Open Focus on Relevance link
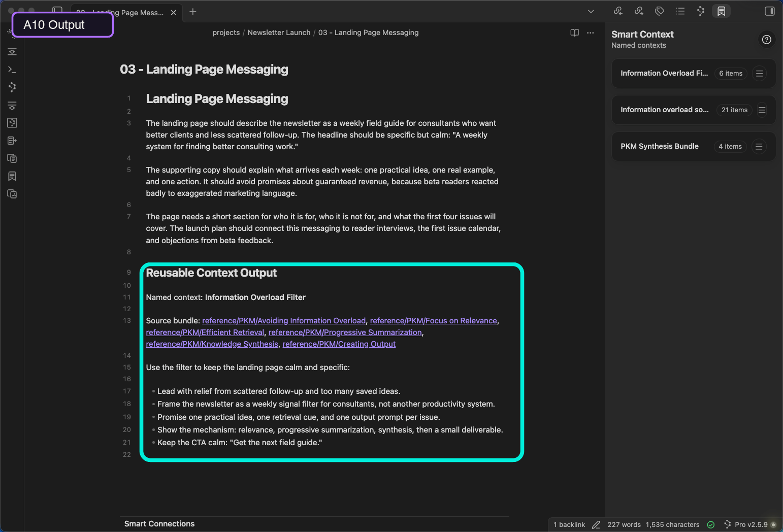 434,321
